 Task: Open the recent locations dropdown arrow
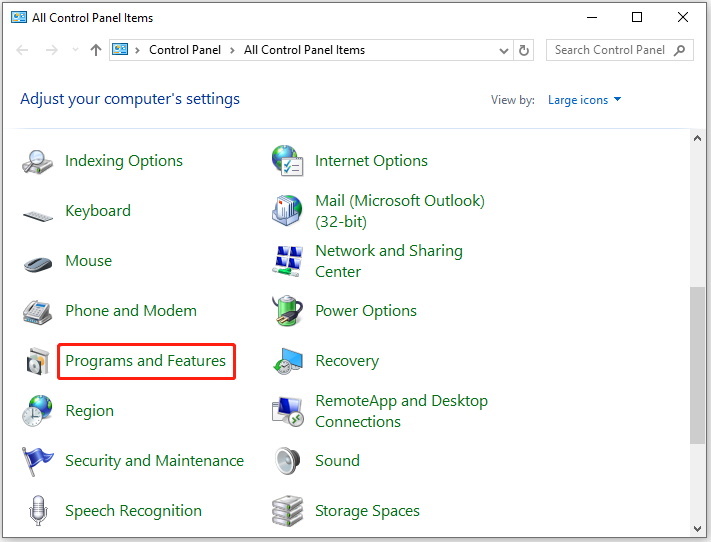(x=75, y=50)
